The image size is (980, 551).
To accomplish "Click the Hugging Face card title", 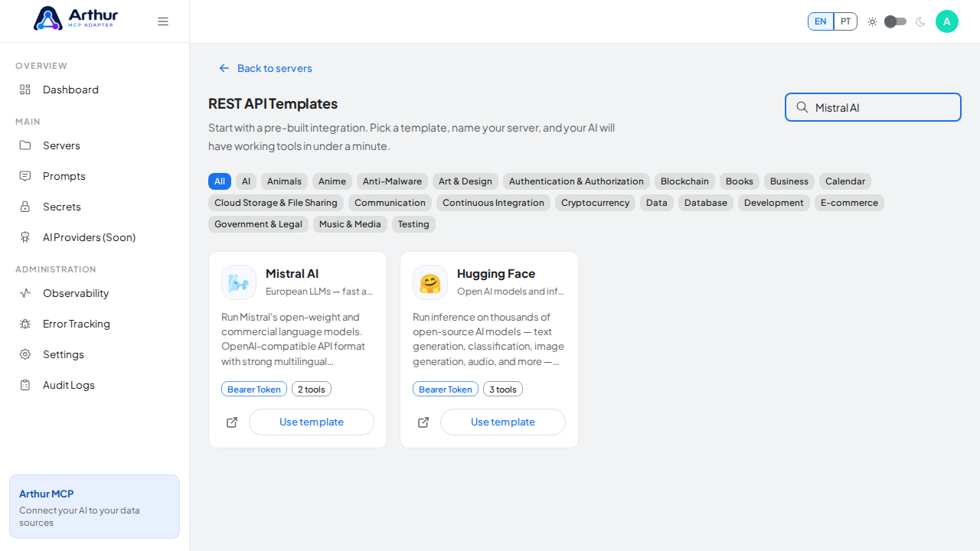I will point(496,273).
